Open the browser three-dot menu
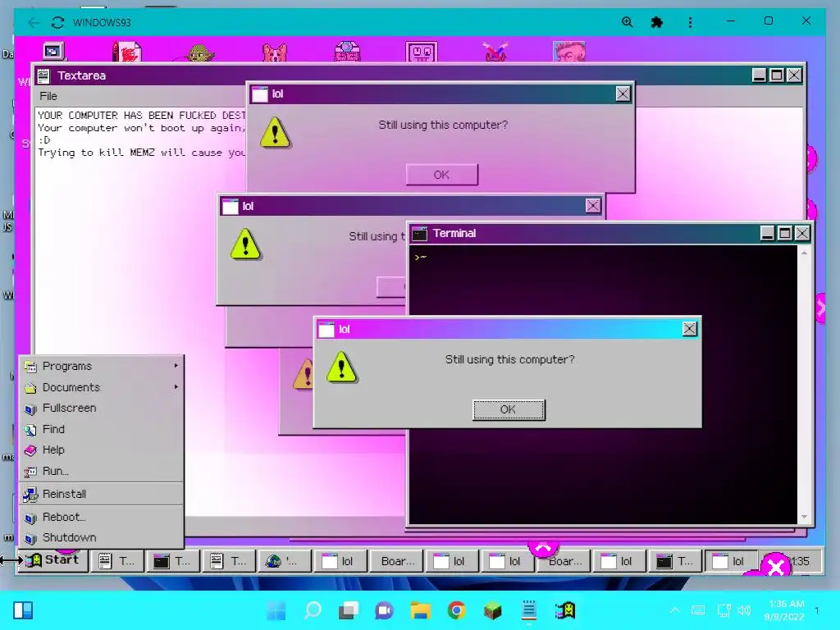 pyautogui.click(x=690, y=22)
